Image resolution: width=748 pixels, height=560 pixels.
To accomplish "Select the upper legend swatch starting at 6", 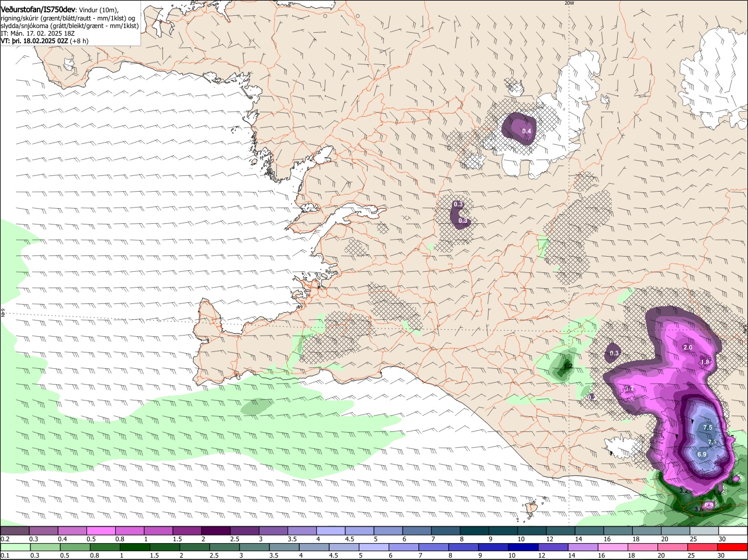I will tap(417, 530).
